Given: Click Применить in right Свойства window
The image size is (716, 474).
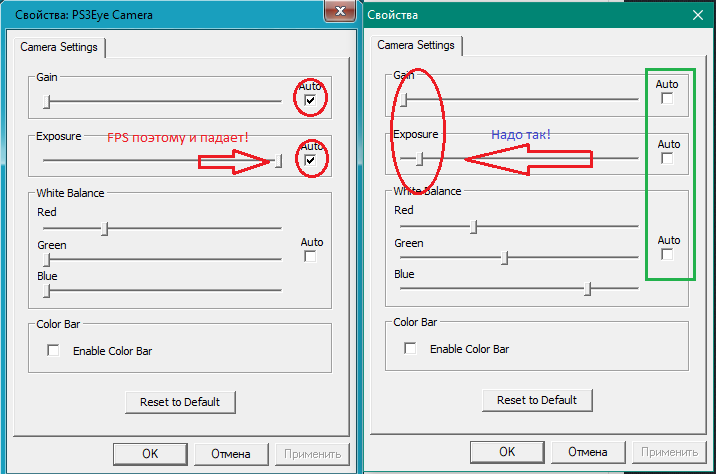Looking at the screenshot, I should (669, 452).
